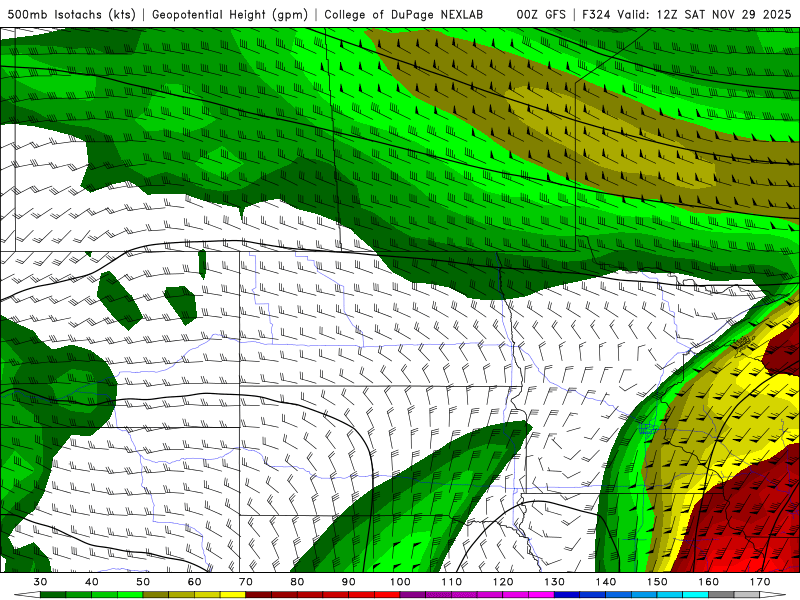Click the purple swatch starting at 100
The width and height of the screenshot is (800, 600).
click(413, 595)
